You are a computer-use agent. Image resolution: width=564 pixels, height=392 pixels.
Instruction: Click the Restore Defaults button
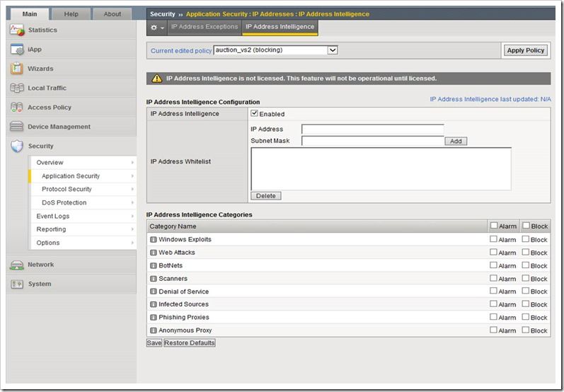[x=190, y=343]
